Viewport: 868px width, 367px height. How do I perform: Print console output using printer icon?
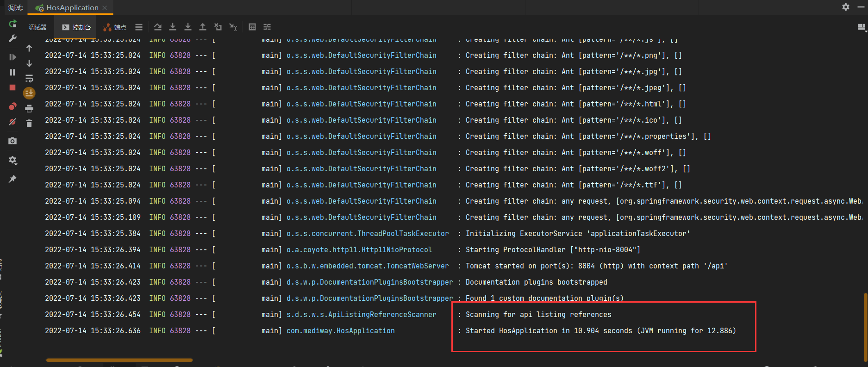[29, 109]
